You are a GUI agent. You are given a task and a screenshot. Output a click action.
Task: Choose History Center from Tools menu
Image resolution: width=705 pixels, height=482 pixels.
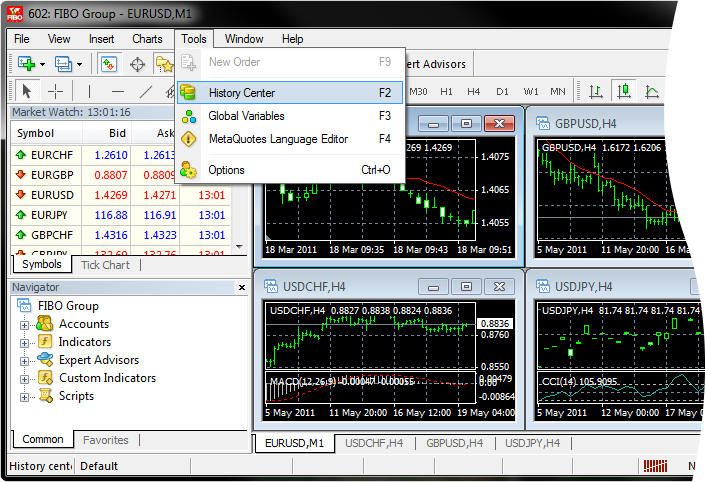click(x=242, y=93)
